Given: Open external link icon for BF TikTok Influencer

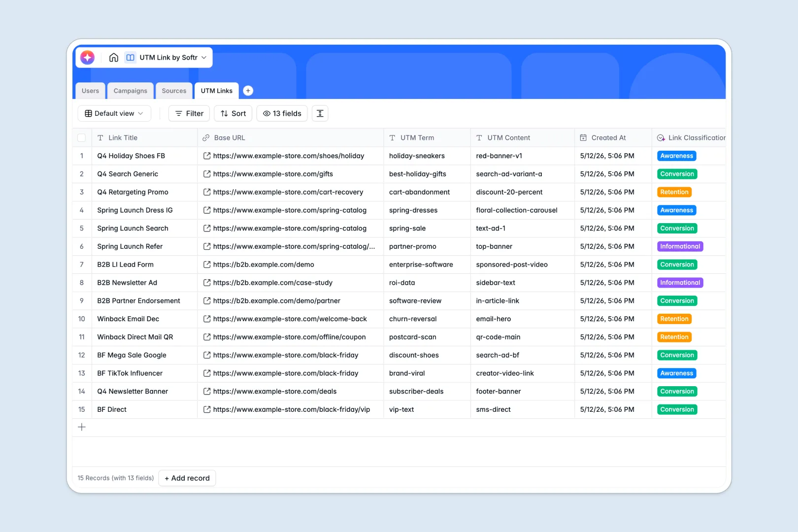Looking at the screenshot, I should (x=207, y=373).
